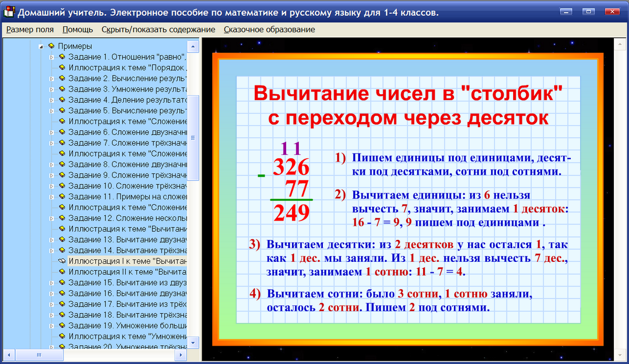Click the book icon beside "Примеры" root node
Image resolution: width=629 pixels, height=364 pixels.
pos(51,46)
